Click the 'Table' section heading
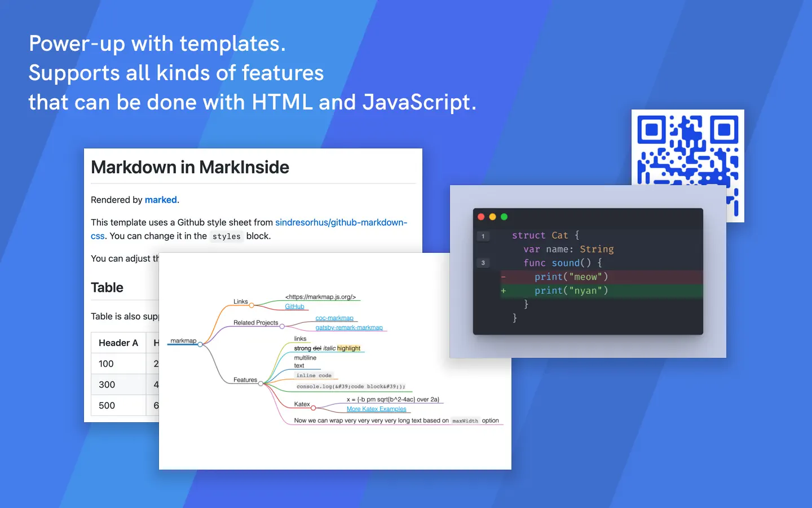This screenshot has height=508, width=812. pos(107,287)
